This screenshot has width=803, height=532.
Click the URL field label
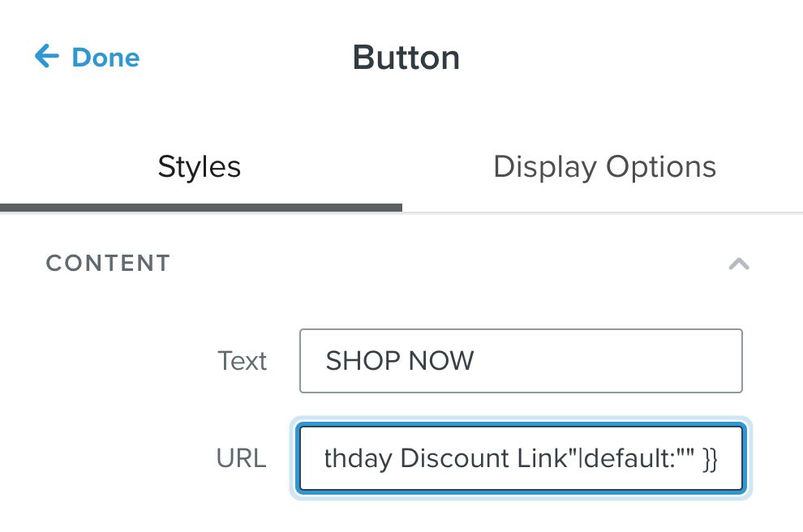(x=241, y=459)
